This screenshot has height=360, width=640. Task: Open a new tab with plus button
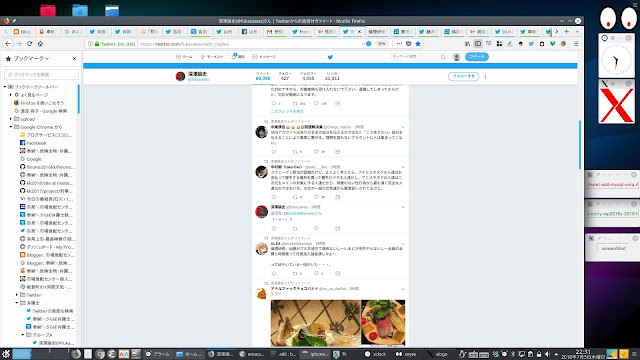(x=567, y=31)
